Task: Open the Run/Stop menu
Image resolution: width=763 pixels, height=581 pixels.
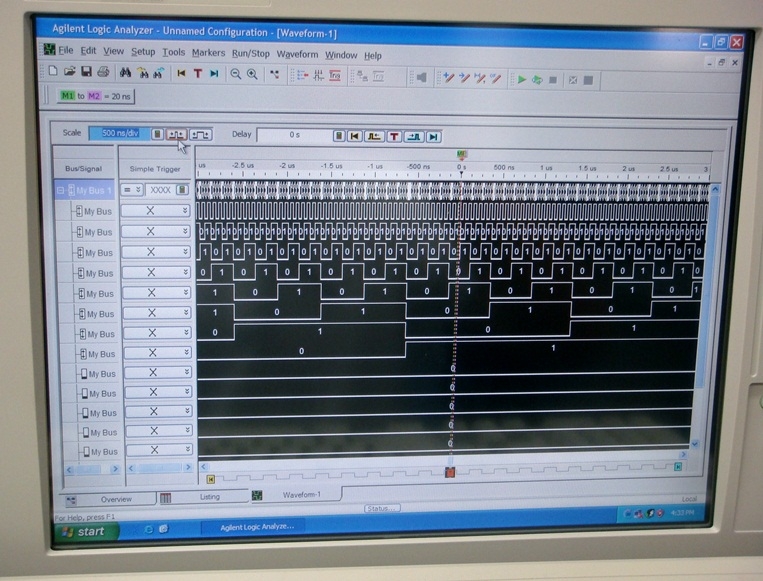Action: (x=251, y=54)
